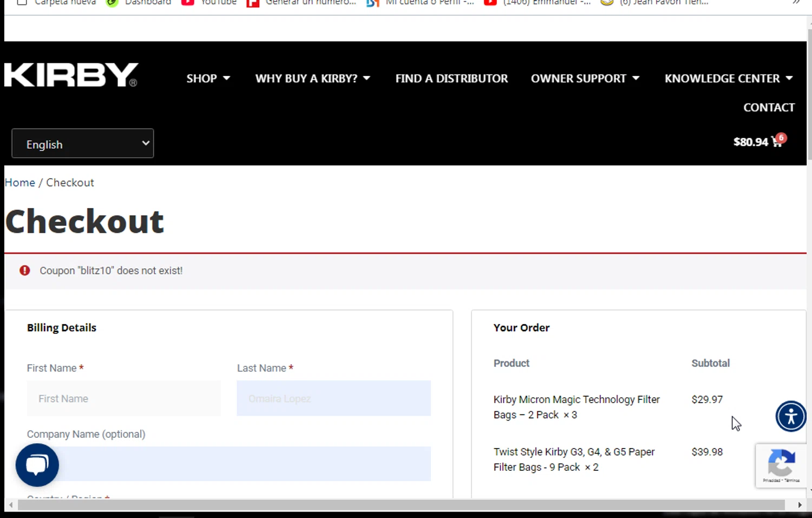Focus the First Name input field
The height and width of the screenshot is (518, 812).
tap(124, 398)
